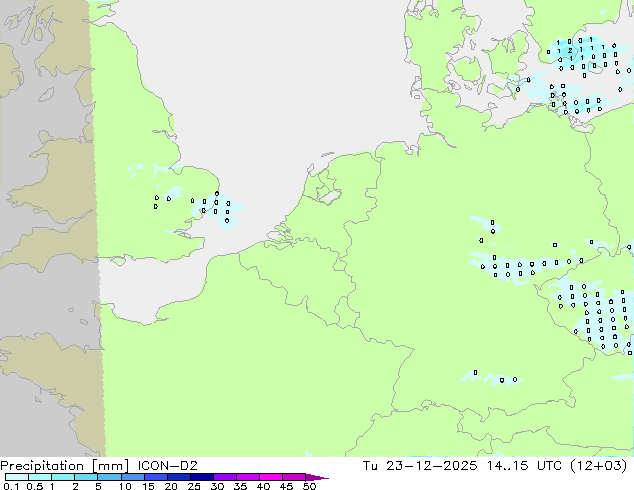Pick the legend swatch between 20 and 25
Screen dimensions: 634x490
[x=181, y=477]
